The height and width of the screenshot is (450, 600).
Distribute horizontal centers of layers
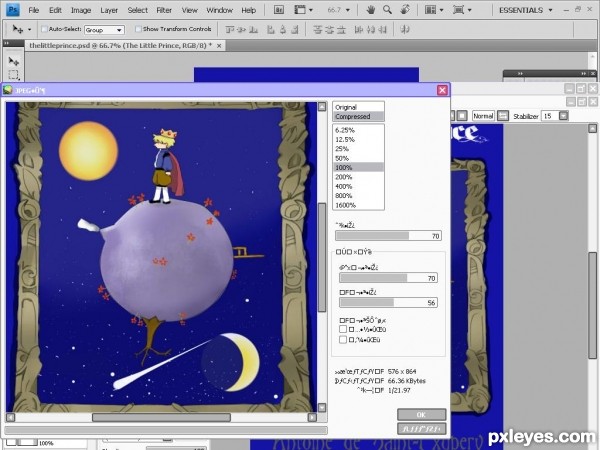[x=370, y=29]
